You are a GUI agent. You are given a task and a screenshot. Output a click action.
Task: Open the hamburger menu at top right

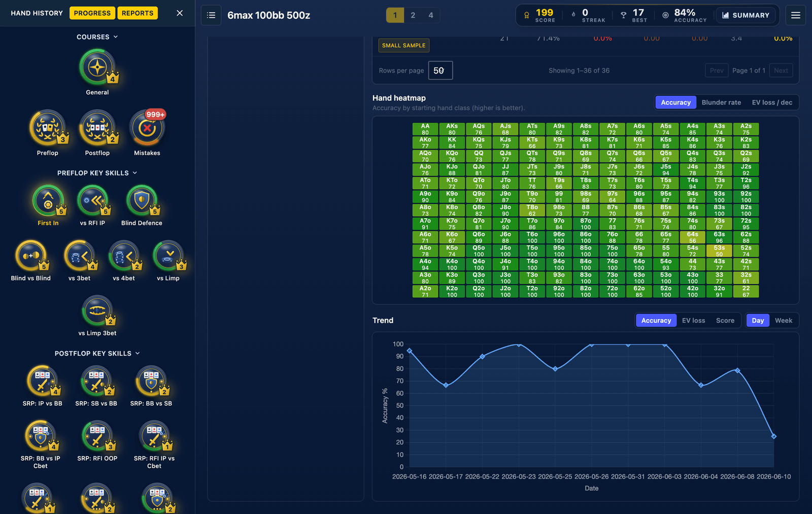point(796,15)
